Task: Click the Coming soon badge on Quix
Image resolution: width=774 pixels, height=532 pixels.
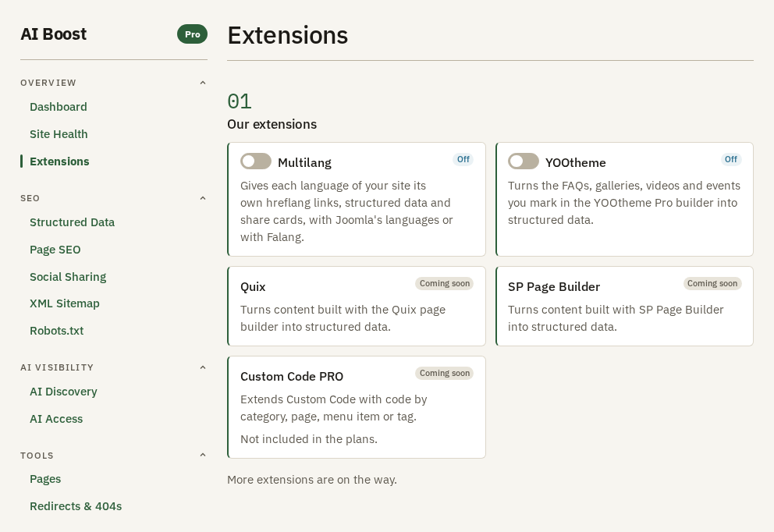Action: [444, 283]
